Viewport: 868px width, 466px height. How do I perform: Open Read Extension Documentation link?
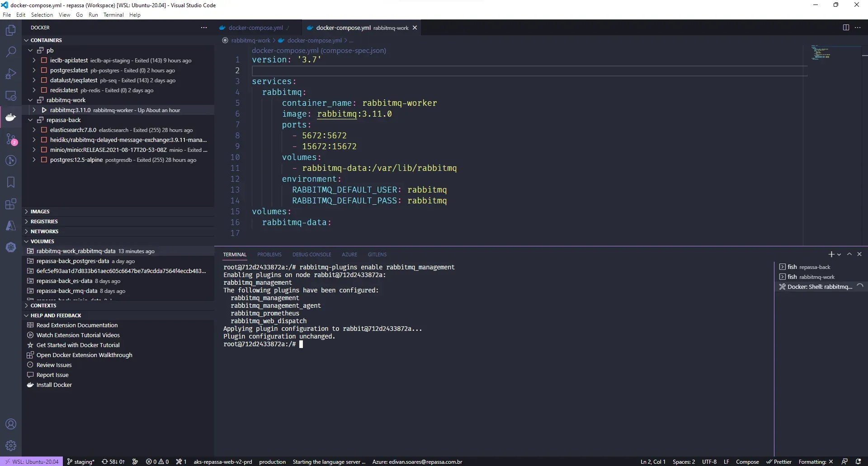[77, 325]
